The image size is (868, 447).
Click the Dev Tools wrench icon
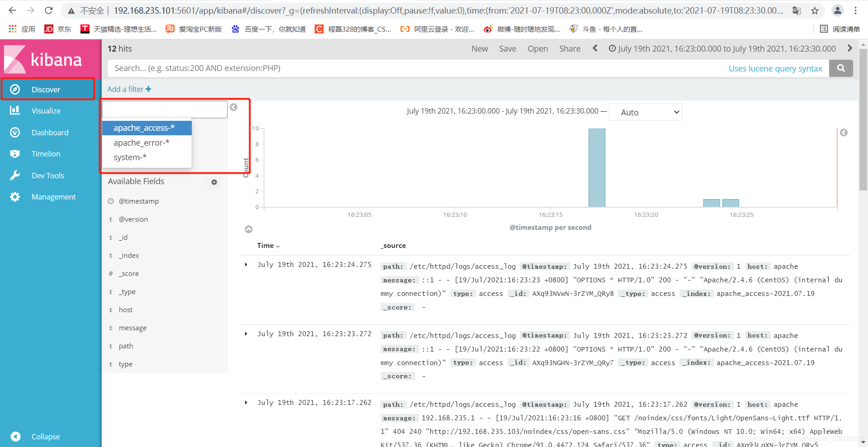15,176
